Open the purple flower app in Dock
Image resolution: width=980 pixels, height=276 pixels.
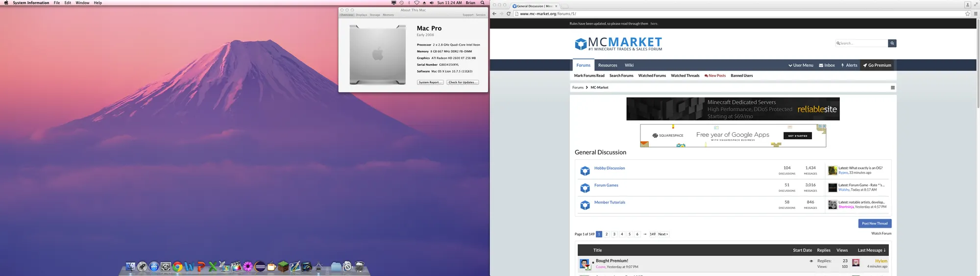[248, 267]
